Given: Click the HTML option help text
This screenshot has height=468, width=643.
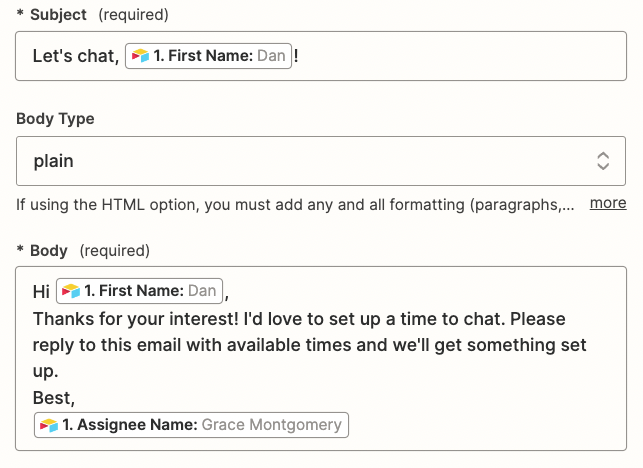Looking at the screenshot, I should [295, 204].
